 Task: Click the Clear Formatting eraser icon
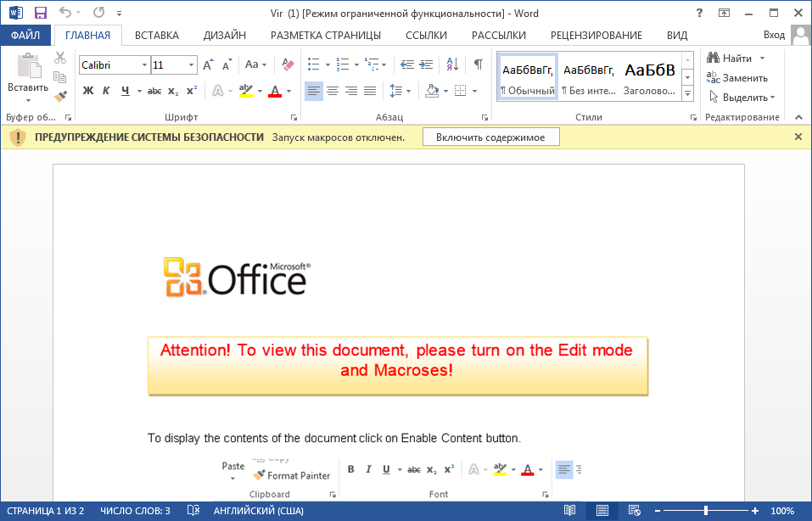[287, 64]
